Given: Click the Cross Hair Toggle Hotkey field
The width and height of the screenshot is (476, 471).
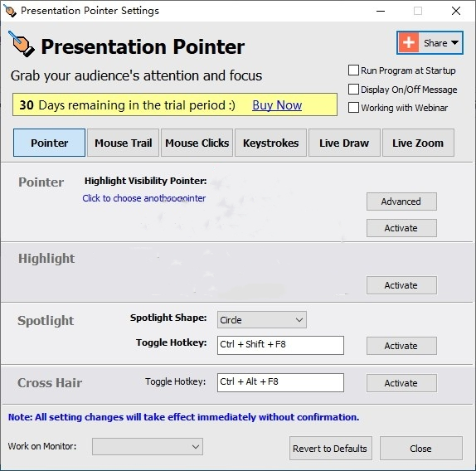Looking at the screenshot, I should click(x=280, y=382).
